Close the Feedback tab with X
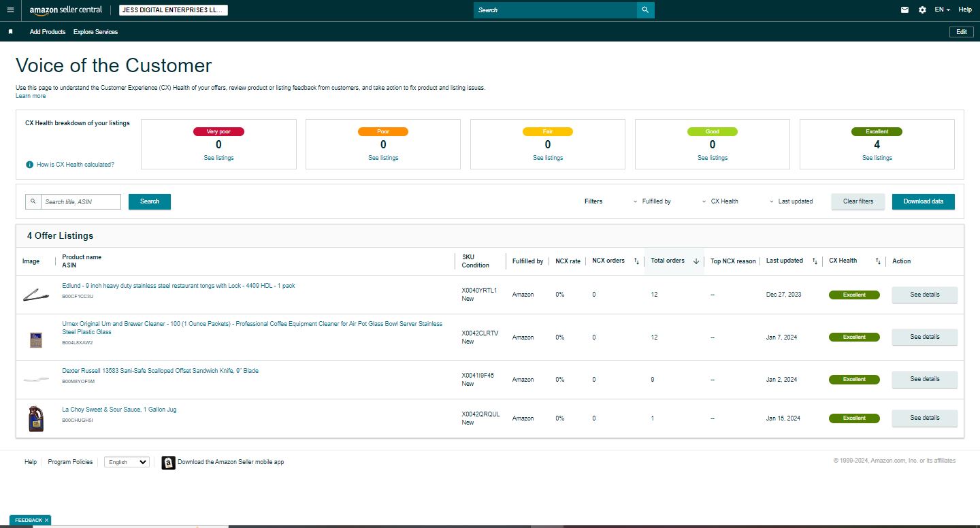 [x=46, y=521]
